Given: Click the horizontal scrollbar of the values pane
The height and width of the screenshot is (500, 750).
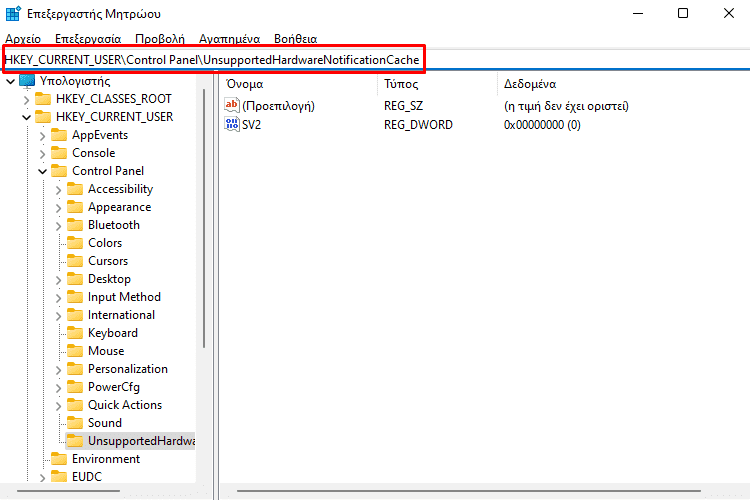Looking at the screenshot, I should [469, 491].
